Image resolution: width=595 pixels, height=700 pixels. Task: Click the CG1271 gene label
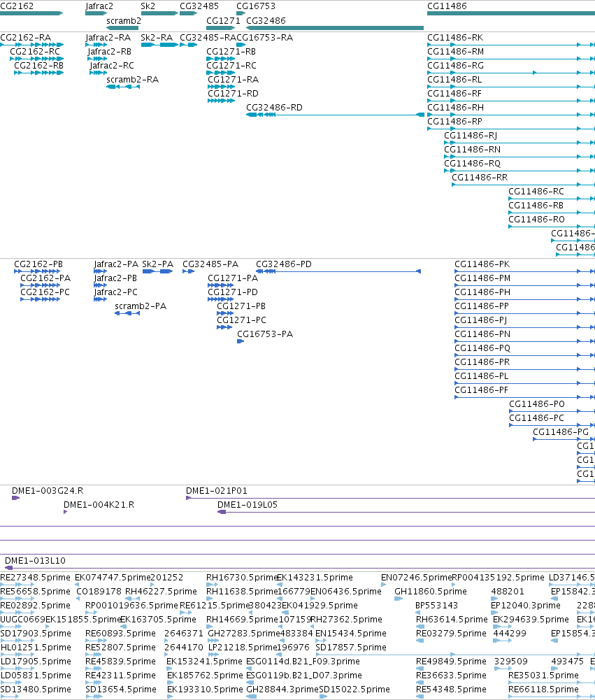[223, 20]
